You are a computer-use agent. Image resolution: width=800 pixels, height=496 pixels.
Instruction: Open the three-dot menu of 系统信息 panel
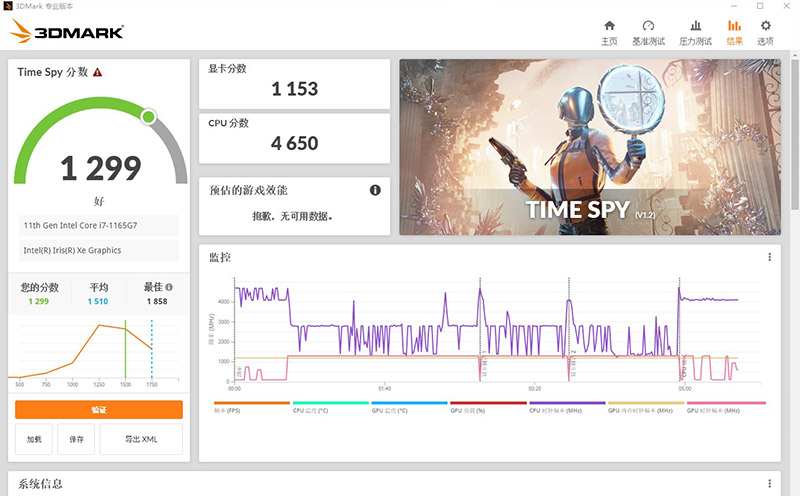click(769, 483)
